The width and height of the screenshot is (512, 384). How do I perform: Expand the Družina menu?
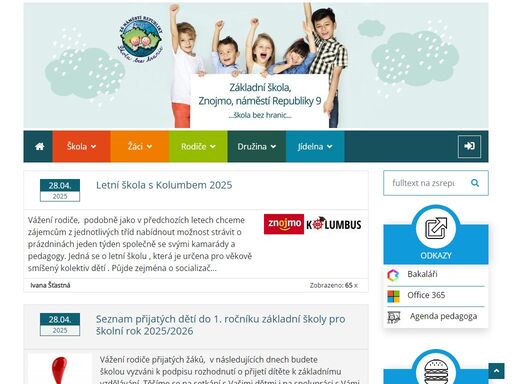click(257, 146)
